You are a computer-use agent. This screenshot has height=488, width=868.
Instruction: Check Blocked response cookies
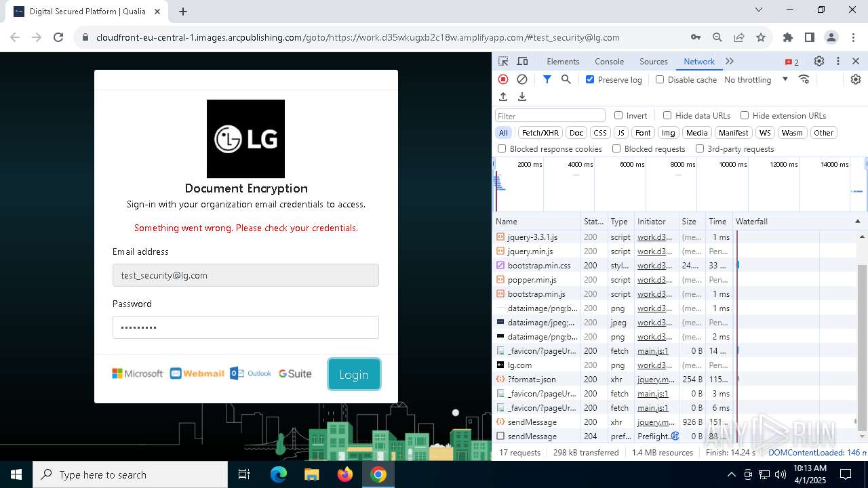coord(502,148)
